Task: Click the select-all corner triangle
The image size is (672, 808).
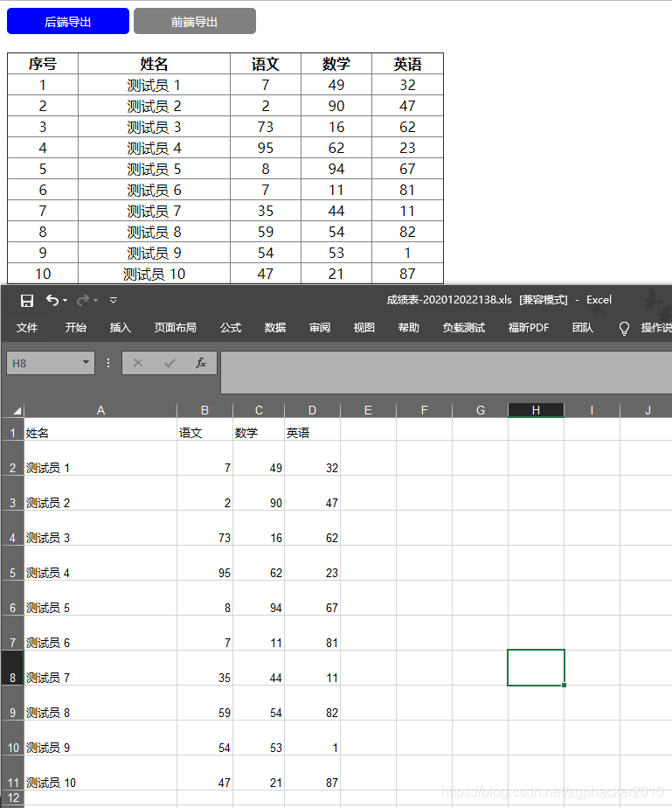Action: point(17,410)
